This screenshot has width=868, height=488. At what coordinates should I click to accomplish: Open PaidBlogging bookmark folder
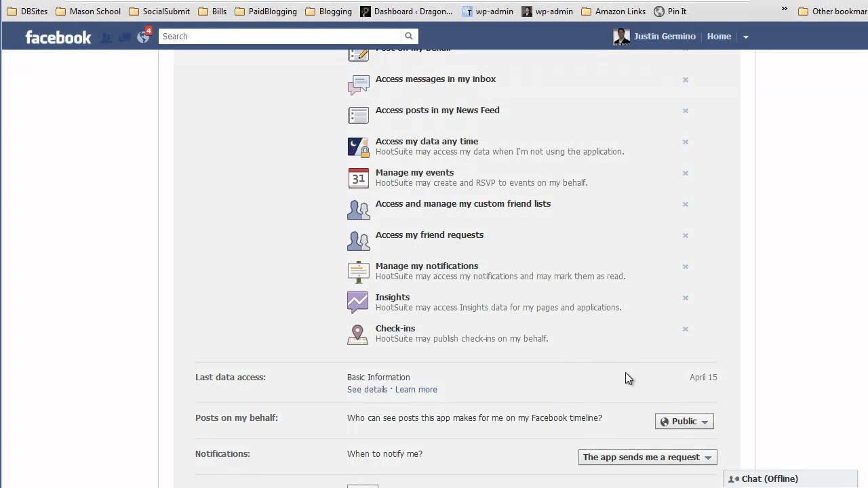point(265,12)
